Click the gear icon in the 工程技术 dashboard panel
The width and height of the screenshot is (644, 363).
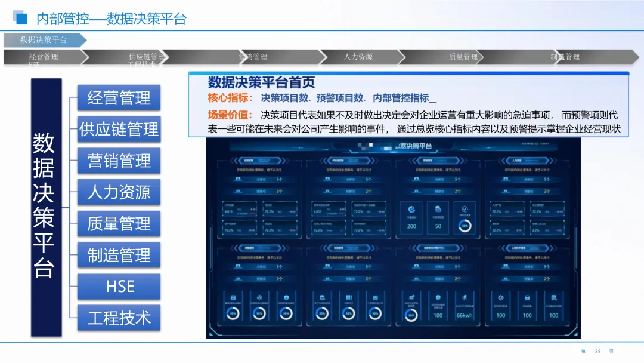coord(501,298)
